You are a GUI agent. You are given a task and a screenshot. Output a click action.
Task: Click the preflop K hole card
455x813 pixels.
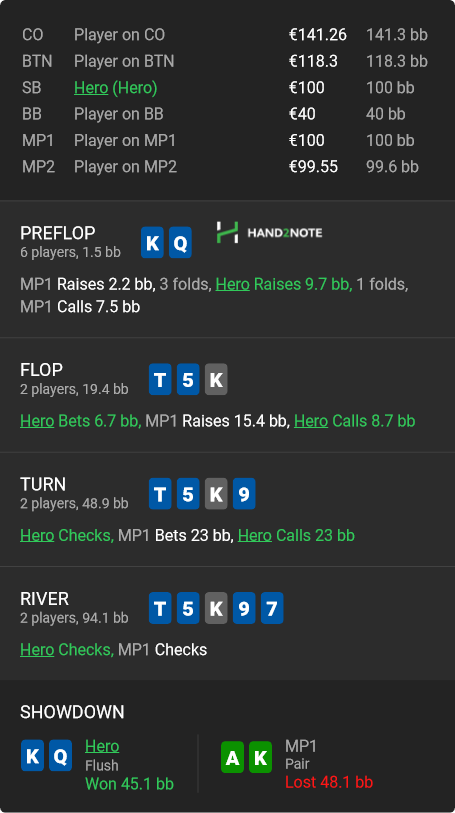click(x=152, y=243)
